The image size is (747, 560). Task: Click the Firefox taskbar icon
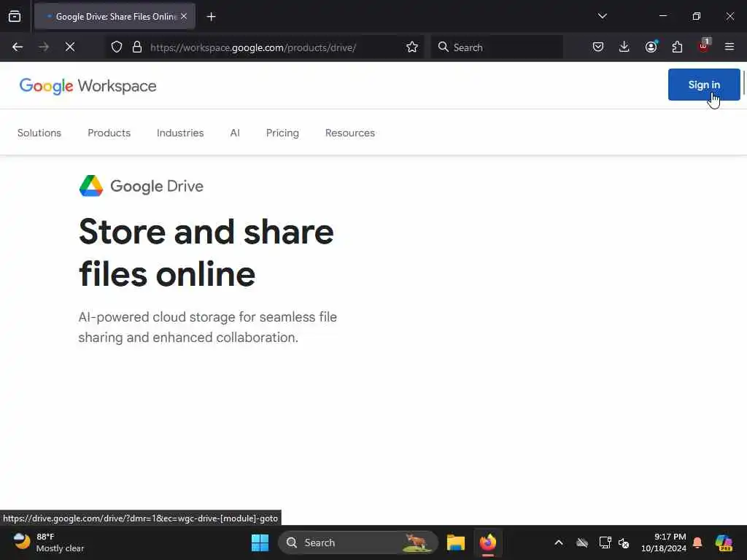(x=488, y=542)
